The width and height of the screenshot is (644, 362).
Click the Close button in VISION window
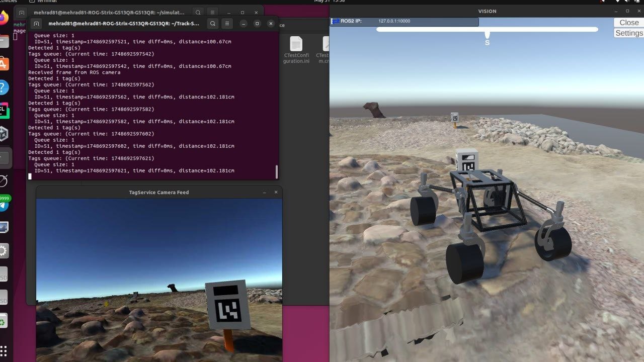(629, 23)
